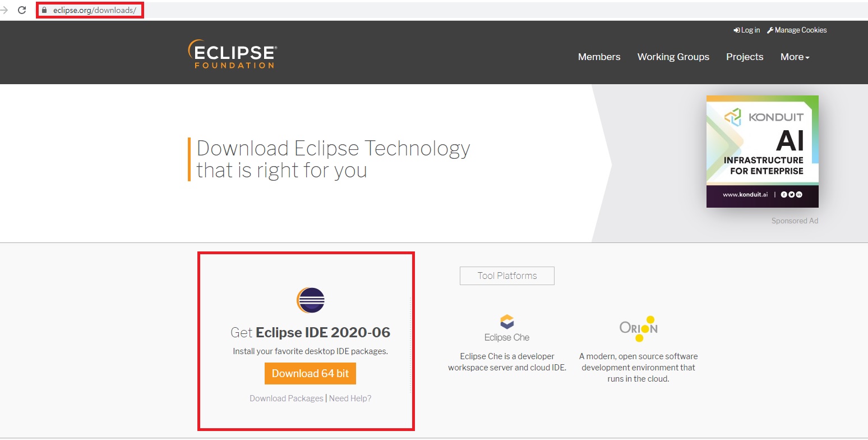Screen dimensions: 868x440
Task: Click the Download 64 bit button
Action: 311,374
